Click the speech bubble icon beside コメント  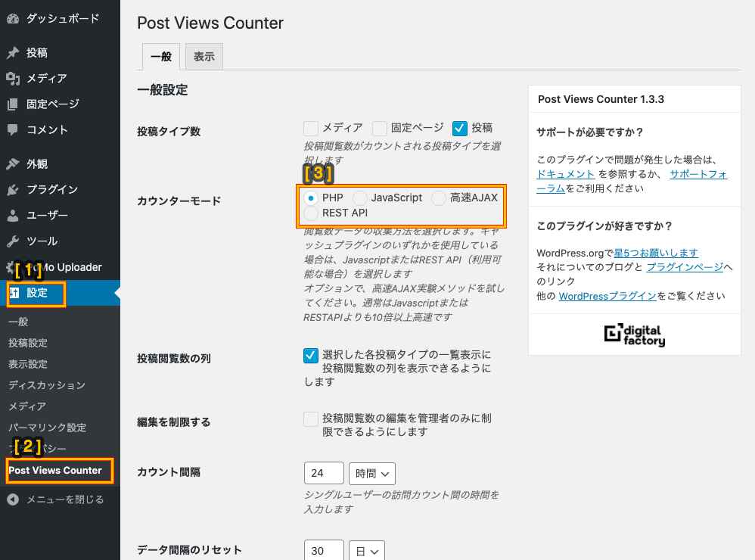tap(13, 129)
